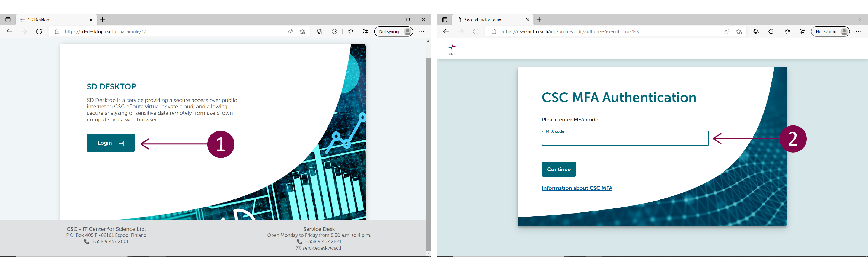This screenshot has width=868, height=271.
Task: Click the Login button on SD Desktop page
Action: [x=110, y=143]
